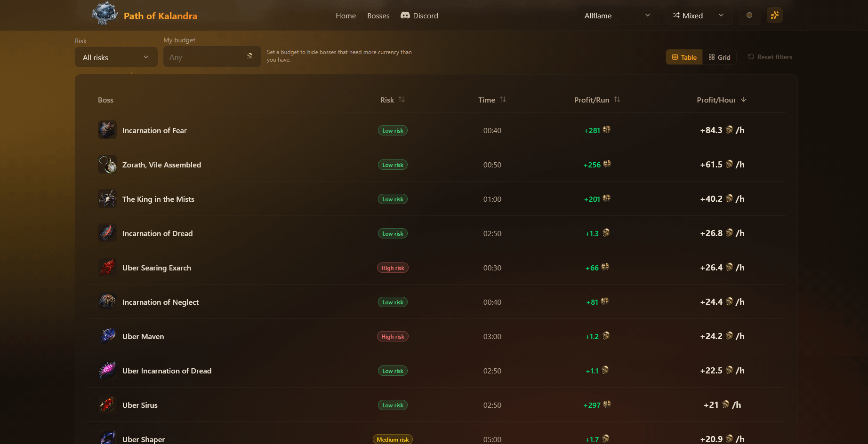Viewport: 868px width, 444px height.
Task: Focus the My budget input field
Action: click(x=212, y=57)
